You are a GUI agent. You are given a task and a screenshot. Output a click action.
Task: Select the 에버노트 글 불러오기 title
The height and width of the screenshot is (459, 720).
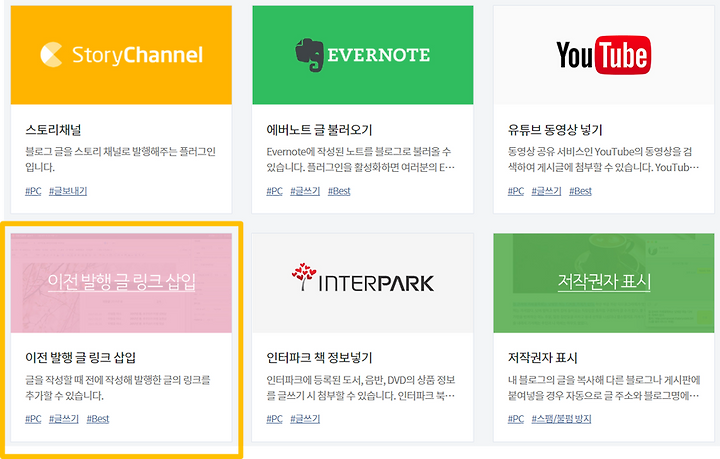(x=319, y=130)
